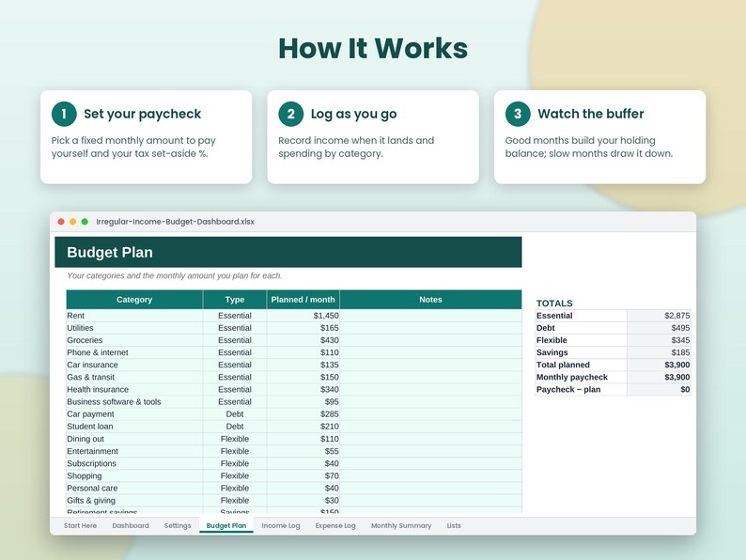The width and height of the screenshot is (746, 560).
Task: Click the Personal care cell
Action: point(134,489)
